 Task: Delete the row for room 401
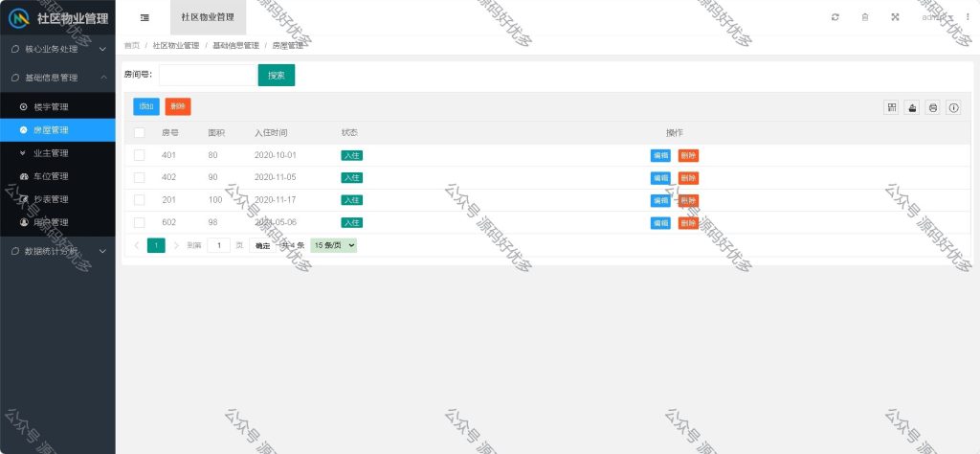click(689, 156)
